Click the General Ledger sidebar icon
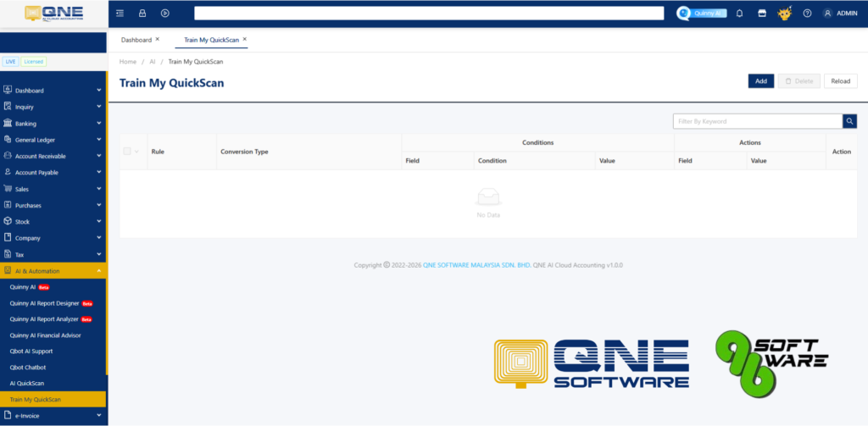The width and height of the screenshot is (868, 426). [8, 140]
